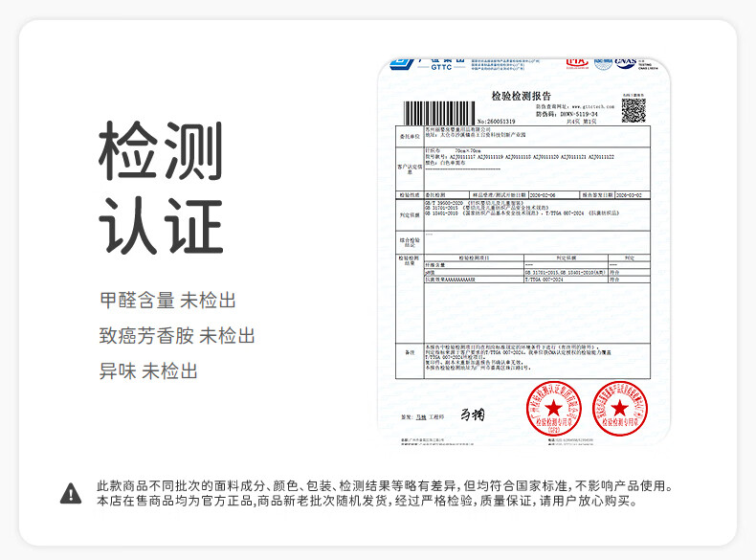Click the GTTC logo on the report header
Viewport: 756px width, 560px height.
428,64
